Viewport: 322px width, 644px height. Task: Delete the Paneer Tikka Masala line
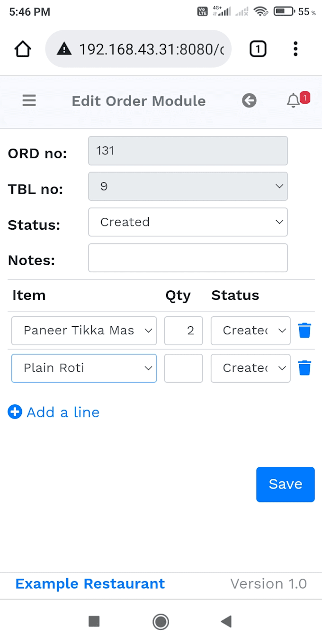point(304,330)
